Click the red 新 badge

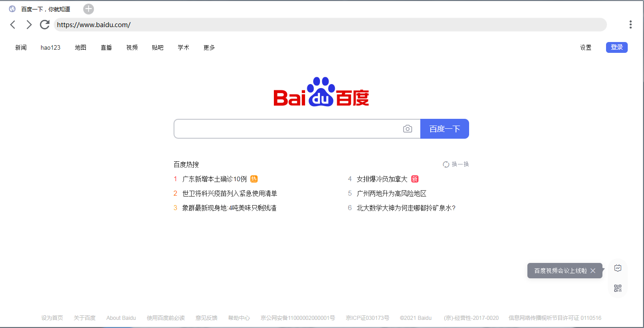pyautogui.click(x=415, y=179)
